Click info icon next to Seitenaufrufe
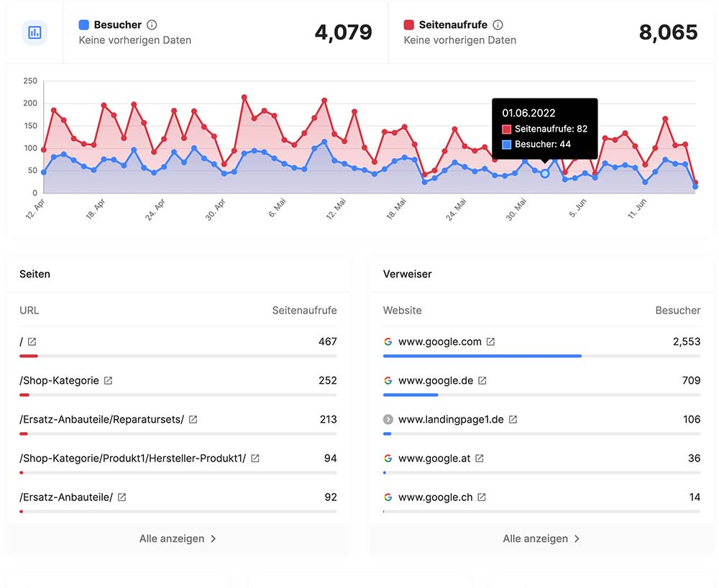Image resolution: width=719 pixels, height=588 pixels. (498, 25)
